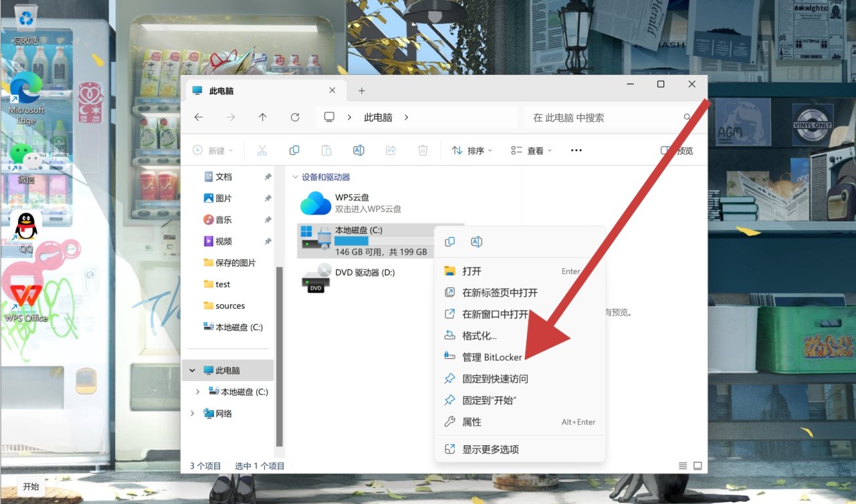This screenshot has width=856, height=504.
Task: Click the Copy icon in the Explorer toolbar
Action: click(x=294, y=150)
